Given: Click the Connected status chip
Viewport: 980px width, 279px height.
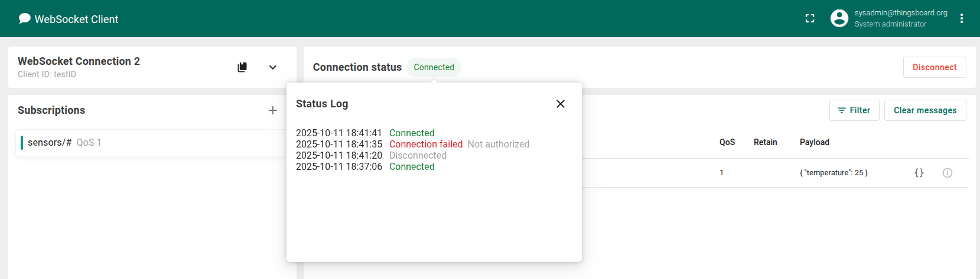Looking at the screenshot, I should pos(434,67).
